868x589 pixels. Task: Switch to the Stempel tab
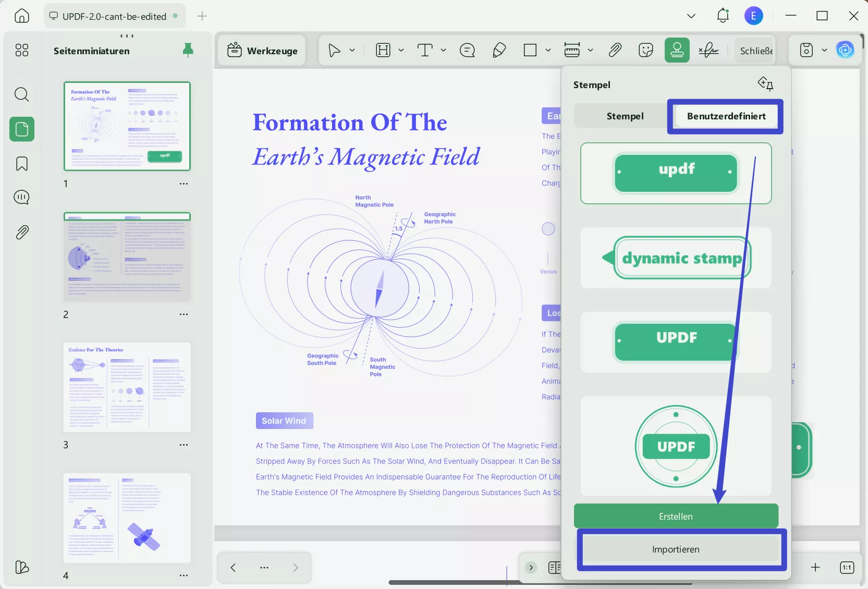(x=625, y=116)
